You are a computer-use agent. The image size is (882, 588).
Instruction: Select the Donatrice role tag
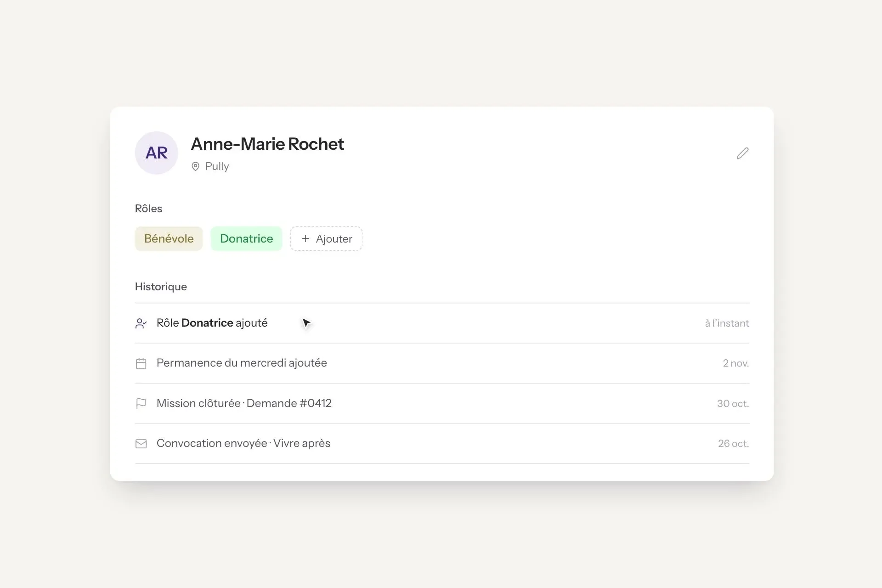[x=246, y=238]
